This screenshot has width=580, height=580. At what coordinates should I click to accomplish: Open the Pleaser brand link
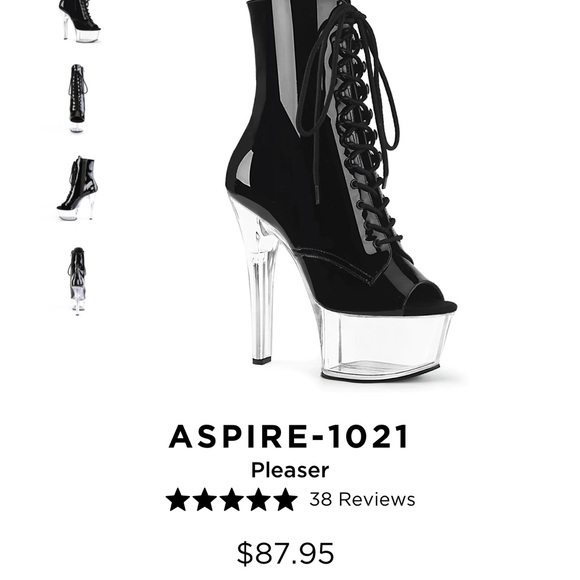290,471
